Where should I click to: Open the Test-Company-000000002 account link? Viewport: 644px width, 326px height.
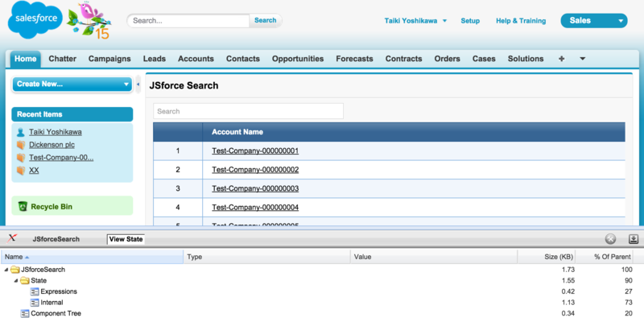pos(255,170)
